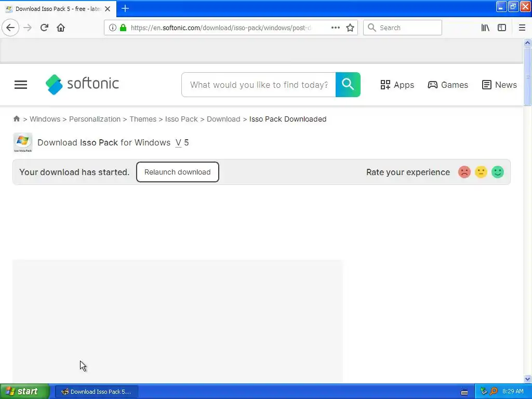Viewport: 532px width, 399px height.
Task: Open the News section
Action: click(x=499, y=85)
